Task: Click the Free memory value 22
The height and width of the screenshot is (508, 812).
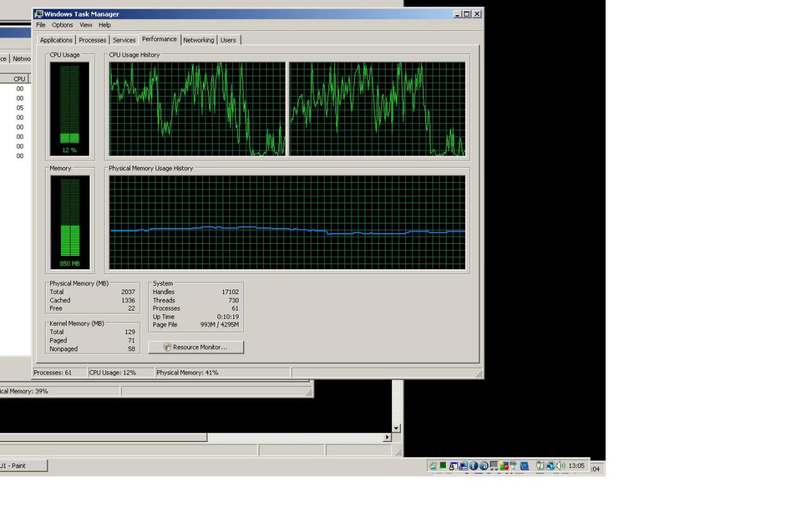Action: 131,309
